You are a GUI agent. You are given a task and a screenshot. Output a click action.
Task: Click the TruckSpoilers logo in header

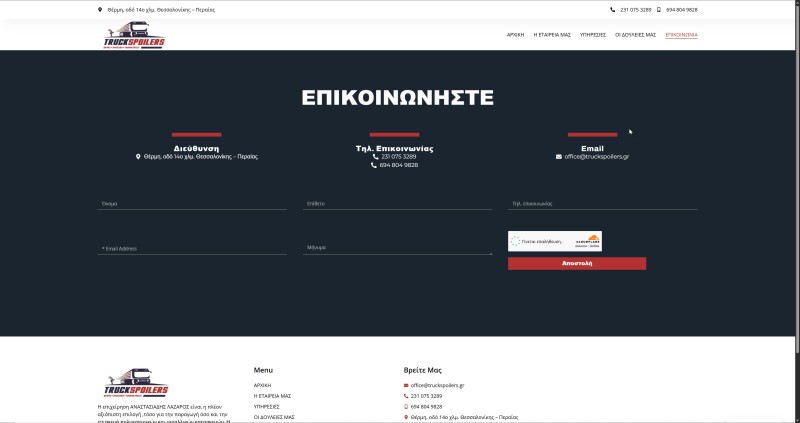pos(135,35)
